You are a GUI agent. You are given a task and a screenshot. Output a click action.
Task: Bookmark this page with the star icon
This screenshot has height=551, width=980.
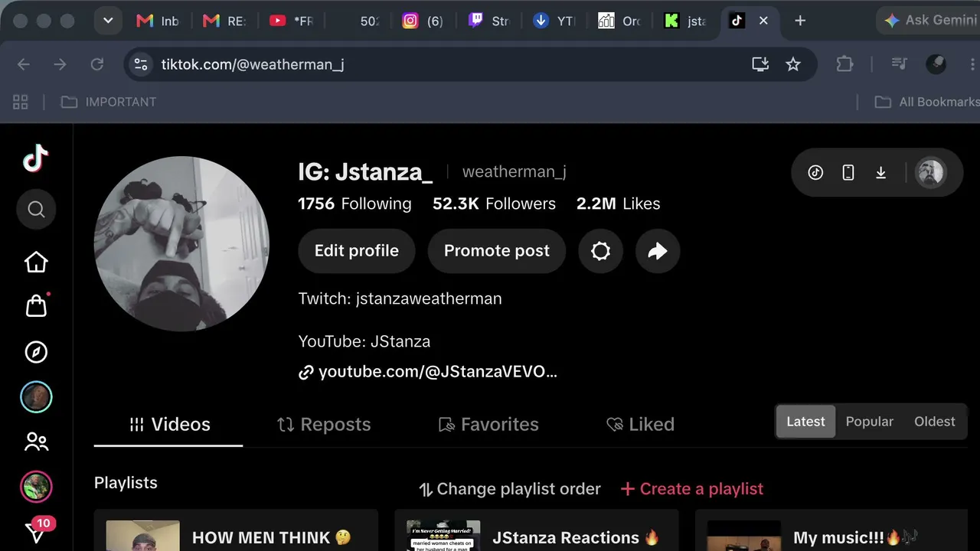[793, 64]
